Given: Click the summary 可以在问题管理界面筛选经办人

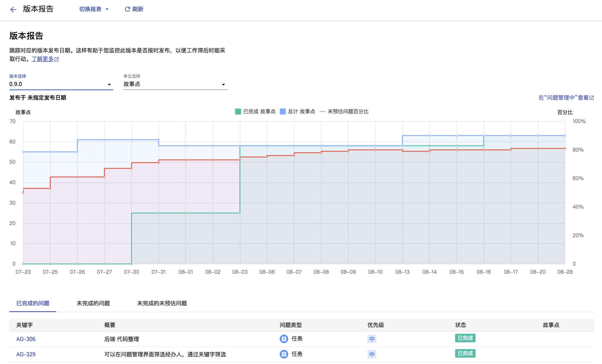Looking at the screenshot, I should coord(165,354).
